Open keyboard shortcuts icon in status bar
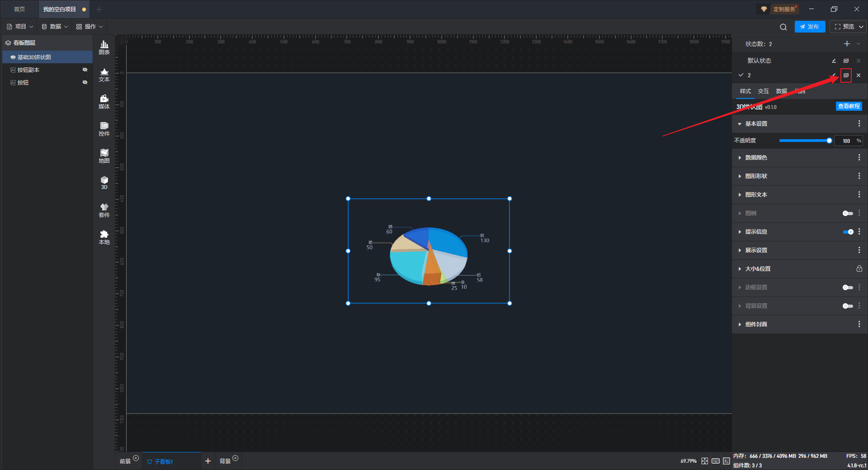Viewport: 868px width, 470px height. tap(716, 461)
